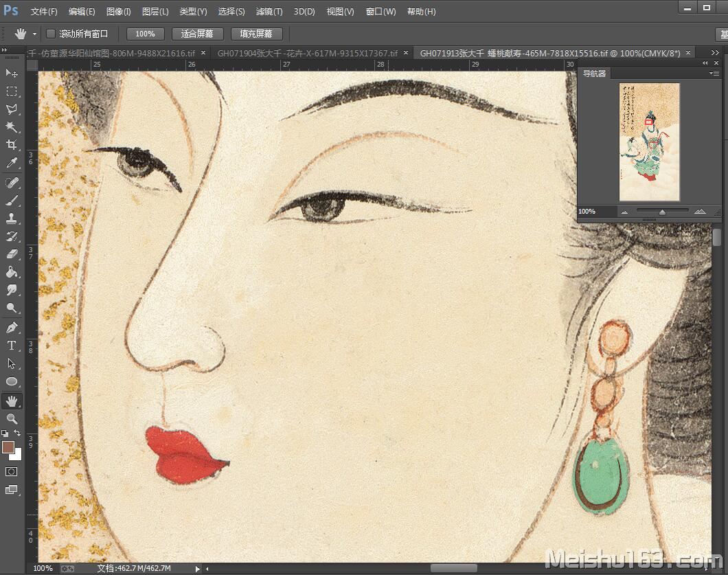Select the Ellipse shape tool
The width and height of the screenshot is (728, 575).
(12, 382)
